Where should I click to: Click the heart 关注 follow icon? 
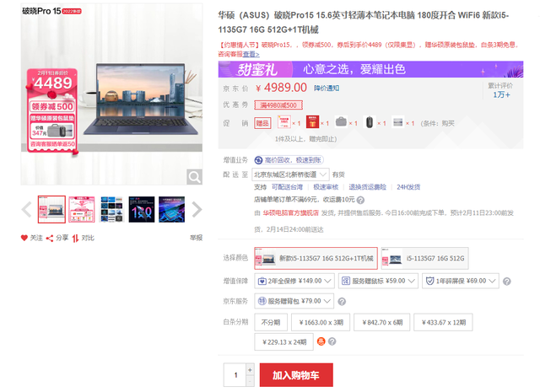click(24, 238)
